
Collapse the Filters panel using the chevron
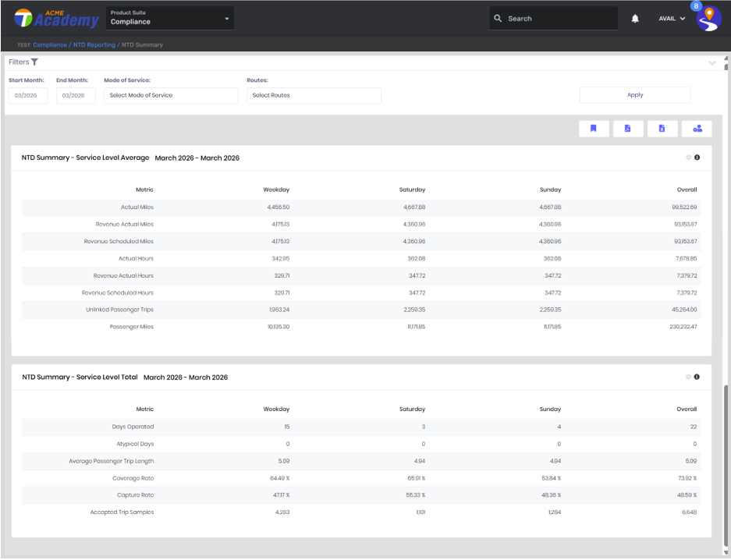point(711,63)
